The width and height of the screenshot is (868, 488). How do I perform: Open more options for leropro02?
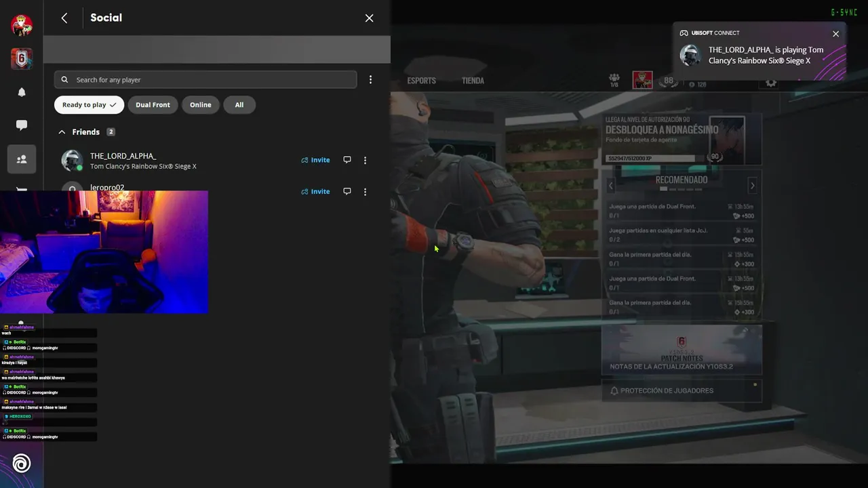pos(365,192)
